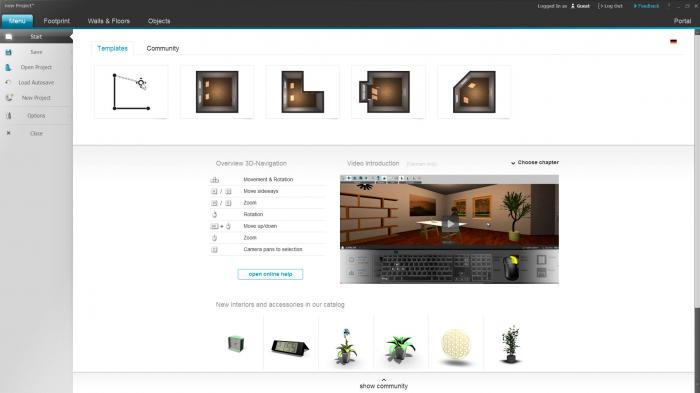Pick the L-shaped room template
700x393 pixels.
303,92
